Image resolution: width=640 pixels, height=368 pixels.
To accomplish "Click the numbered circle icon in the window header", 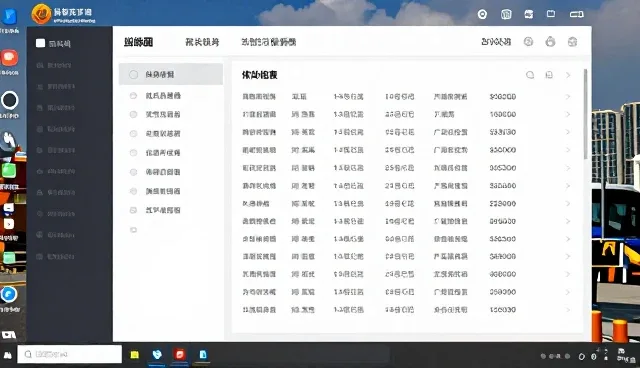I will tap(529, 42).
